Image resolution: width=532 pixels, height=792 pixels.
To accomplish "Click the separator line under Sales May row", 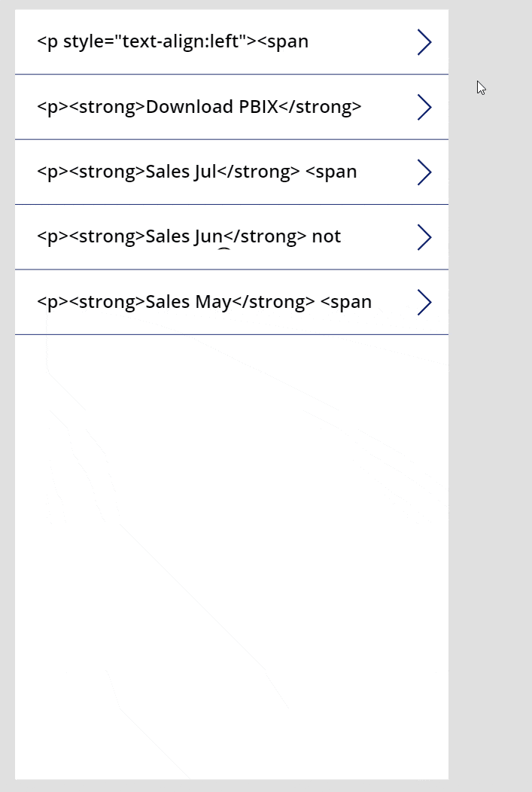I will [232, 334].
